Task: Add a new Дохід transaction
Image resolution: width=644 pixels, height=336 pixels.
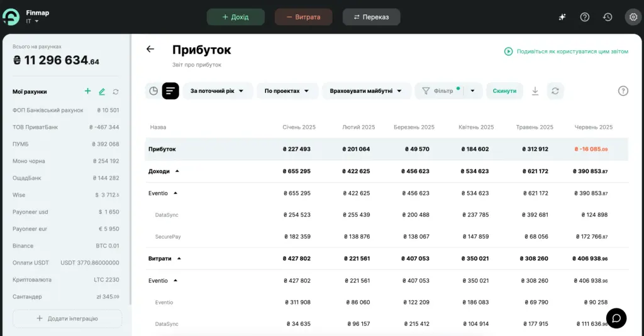Action: [x=236, y=17]
